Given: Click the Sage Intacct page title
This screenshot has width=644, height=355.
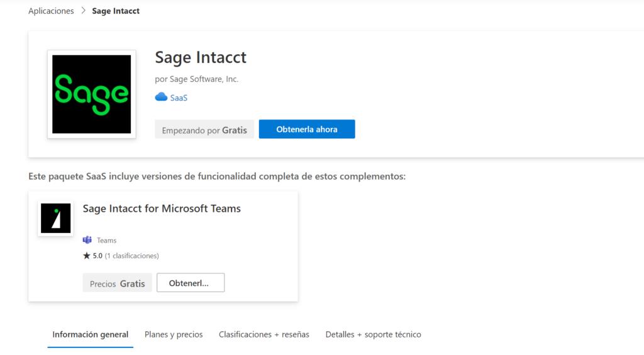Looking at the screenshot, I should click(x=201, y=57).
